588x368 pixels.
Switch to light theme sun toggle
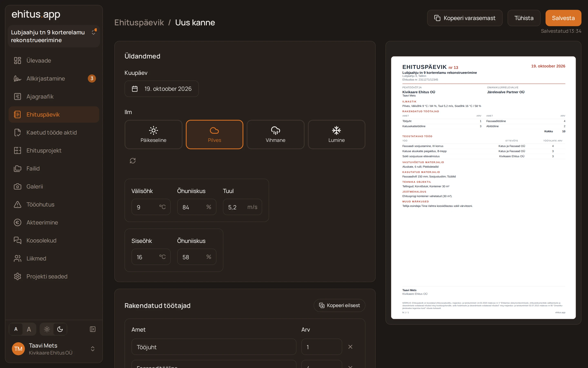pyautogui.click(x=47, y=329)
